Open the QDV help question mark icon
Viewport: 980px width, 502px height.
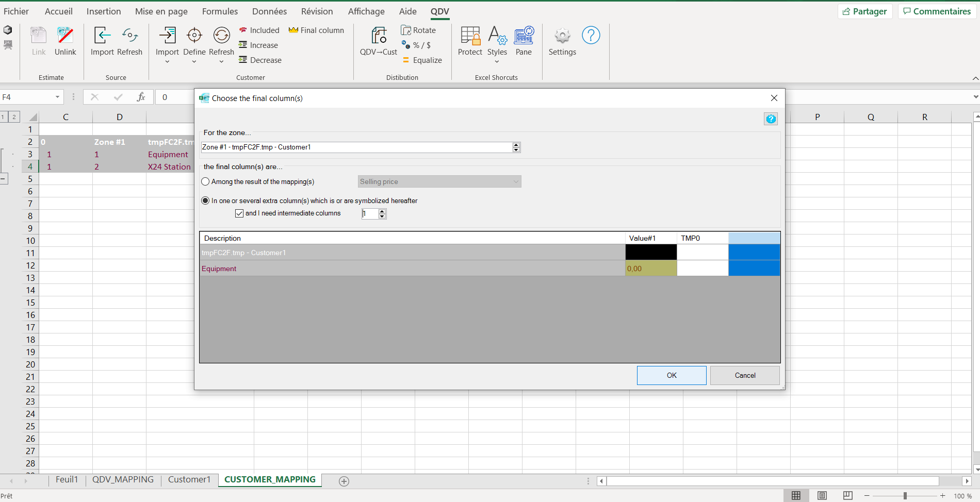591,35
